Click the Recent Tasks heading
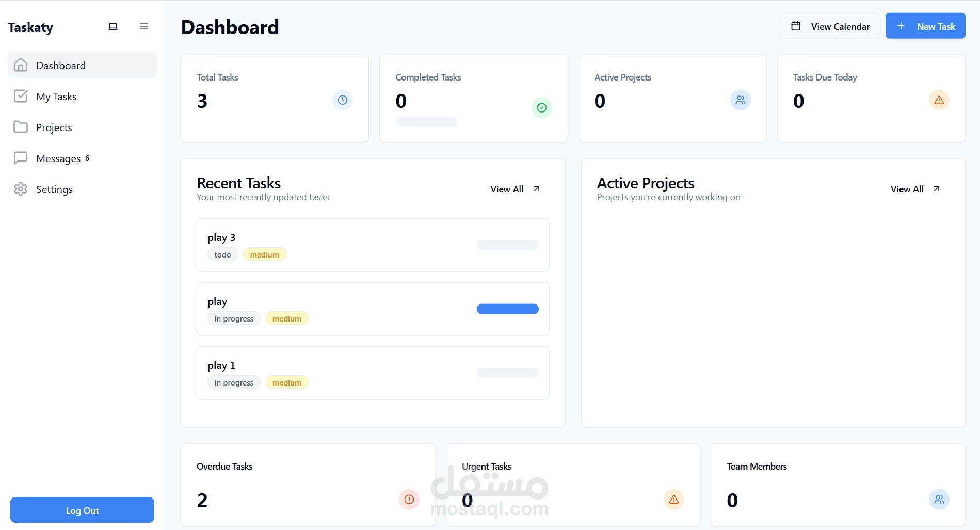The width and height of the screenshot is (980, 530). (239, 183)
